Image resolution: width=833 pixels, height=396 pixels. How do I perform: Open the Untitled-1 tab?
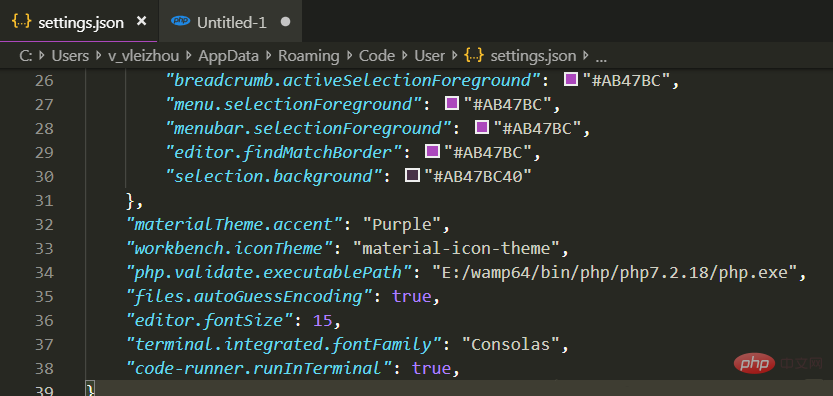click(232, 22)
